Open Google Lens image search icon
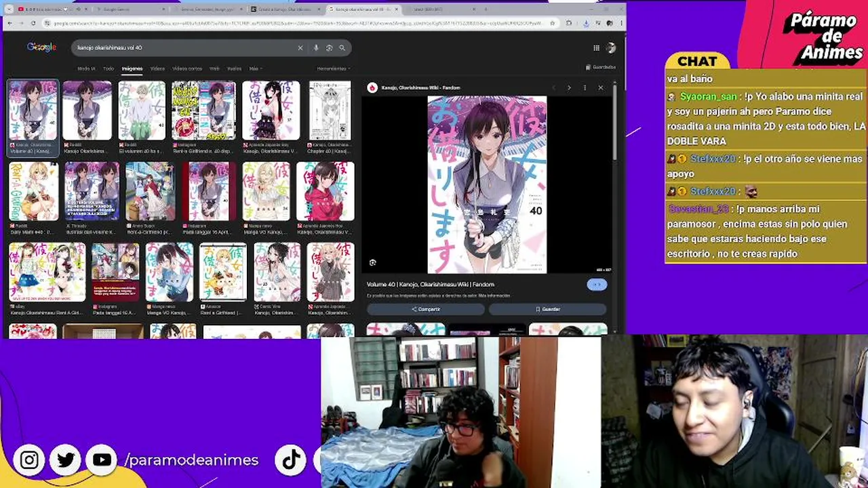Image resolution: width=868 pixels, height=488 pixels. point(329,47)
